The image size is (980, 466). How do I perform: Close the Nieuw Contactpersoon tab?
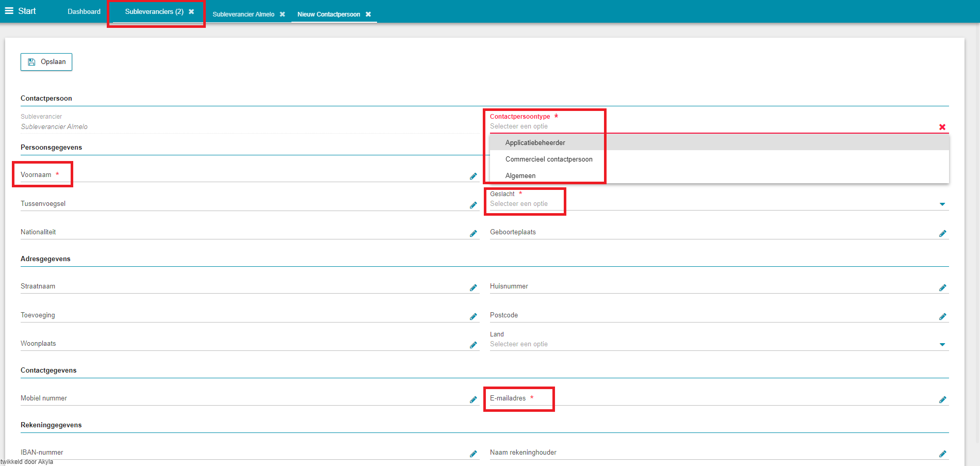[368, 14]
